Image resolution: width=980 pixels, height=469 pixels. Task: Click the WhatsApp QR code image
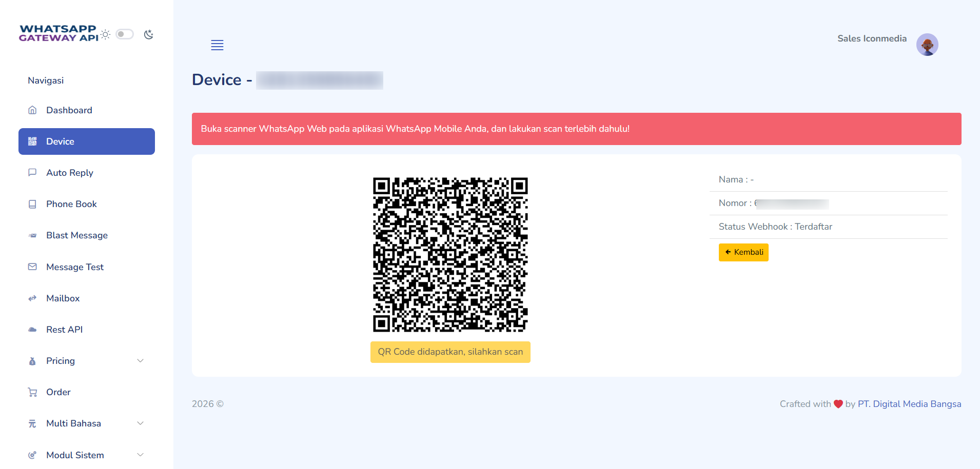(x=450, y=255)
